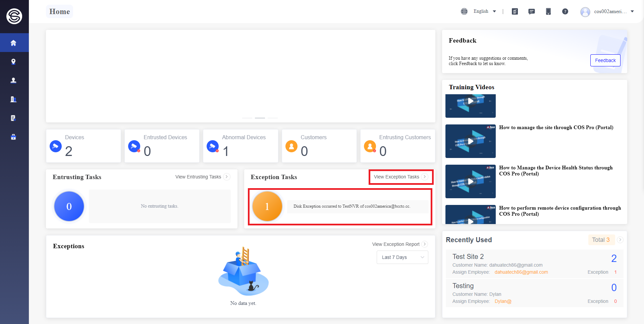Play the remote device configuration video thumbnail
This screenshot has width=644, height=324.
471,215
